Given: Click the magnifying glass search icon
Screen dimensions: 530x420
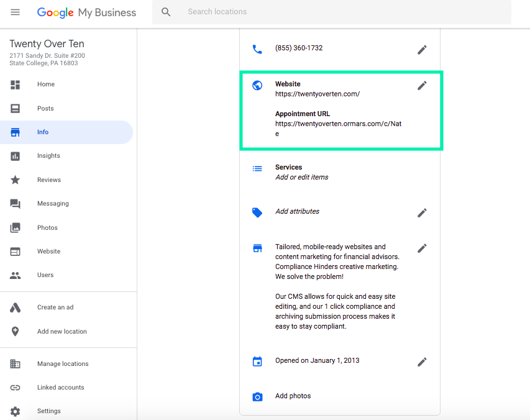Looking at the screenshot, I should pyautogui.click(x=166, y=12).
